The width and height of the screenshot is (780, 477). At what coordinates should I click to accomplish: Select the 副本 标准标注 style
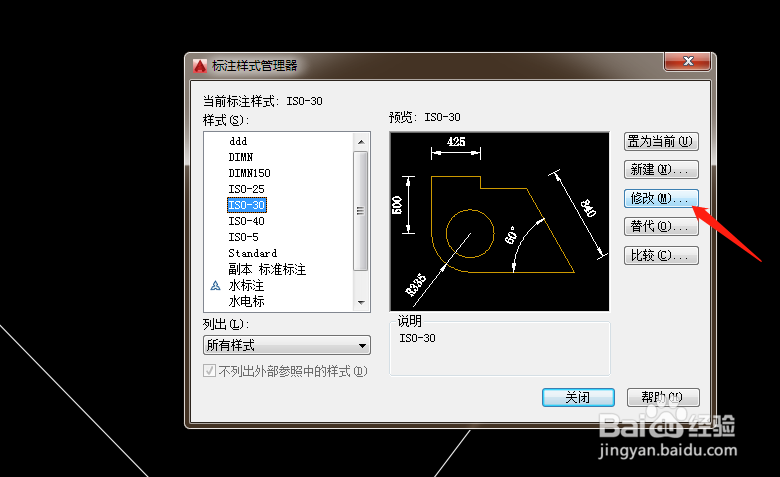[267, 270]
